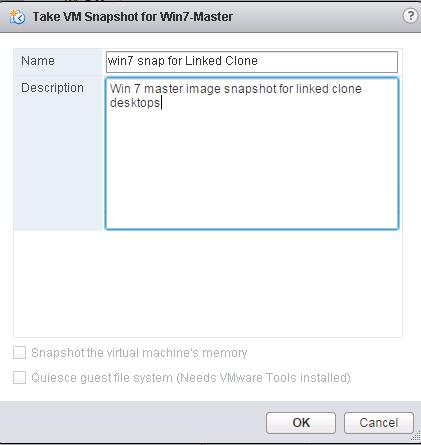
Task: Place cursor on "Linked Clone" in Name field
Action: click(221, 61)
